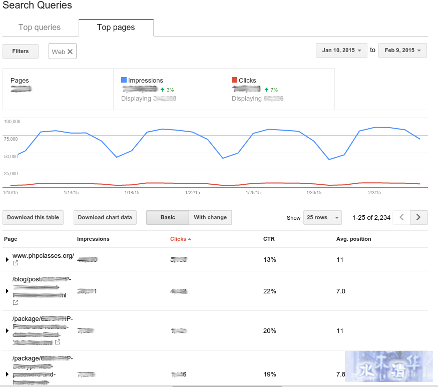Go to next page of results

419,217
